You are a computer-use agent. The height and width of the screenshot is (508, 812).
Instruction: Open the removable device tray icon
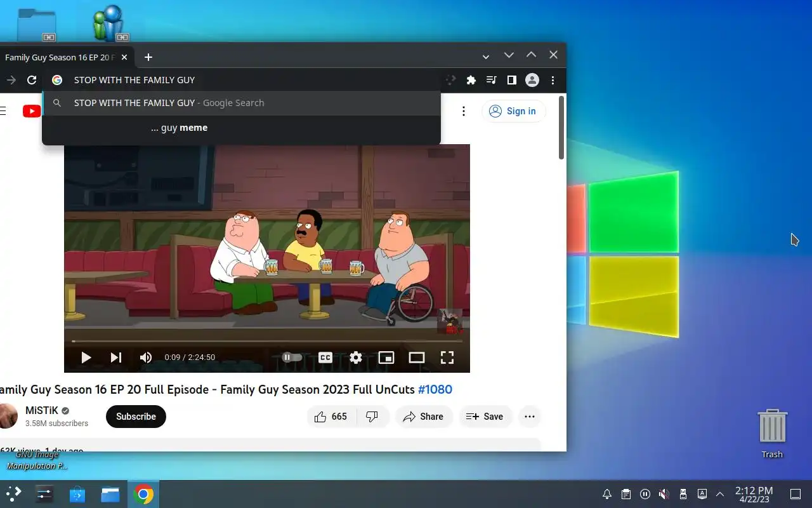pos(683,494)
